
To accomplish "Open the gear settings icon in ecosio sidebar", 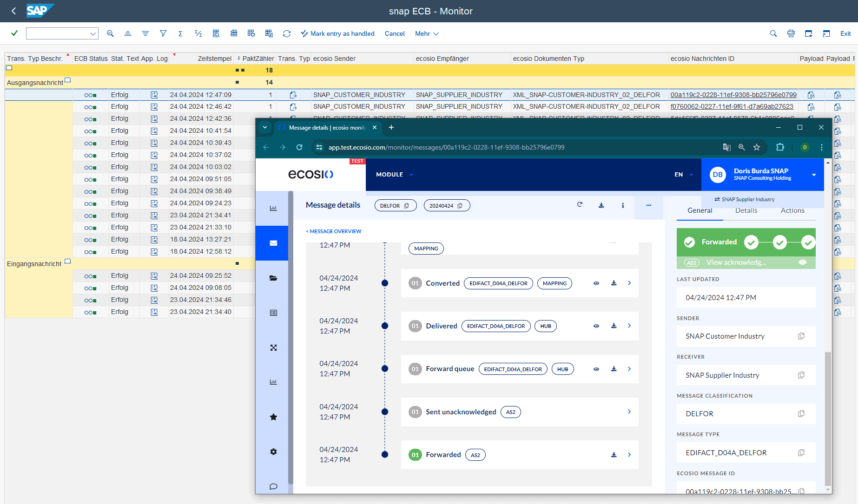I will (x=273, y=452).
